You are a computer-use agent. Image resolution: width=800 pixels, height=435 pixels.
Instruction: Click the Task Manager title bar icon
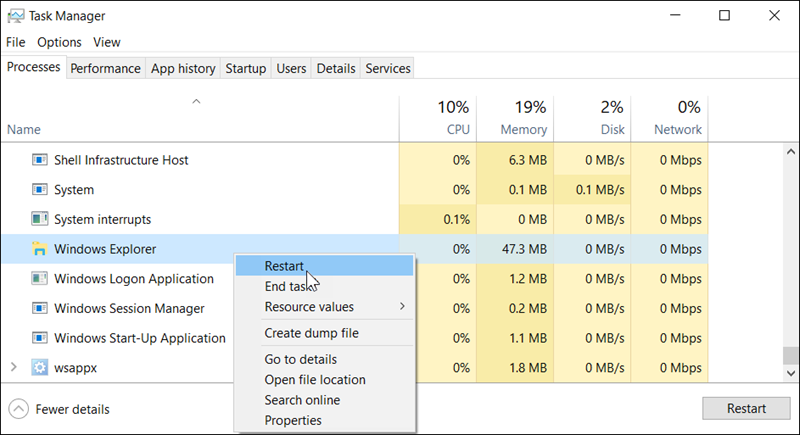15,16
